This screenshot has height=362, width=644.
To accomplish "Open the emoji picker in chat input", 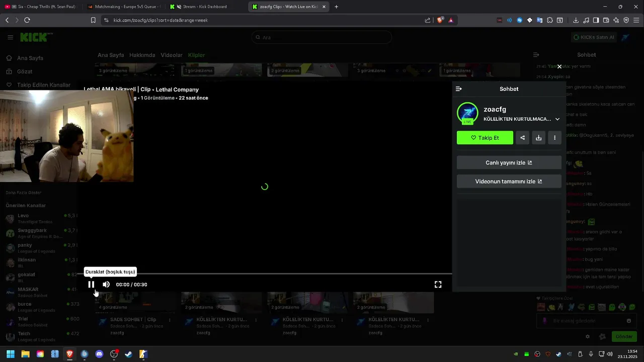I will pyautogui.click(x=628, y=321).
